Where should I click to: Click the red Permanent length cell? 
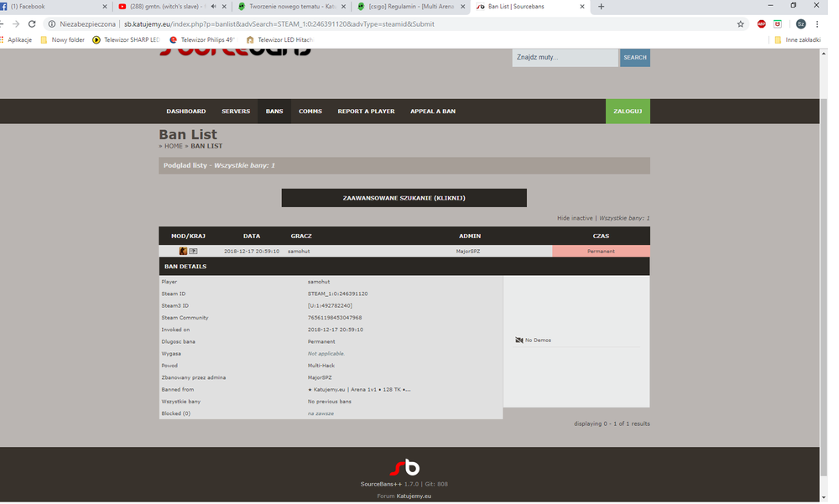point(601,251)
